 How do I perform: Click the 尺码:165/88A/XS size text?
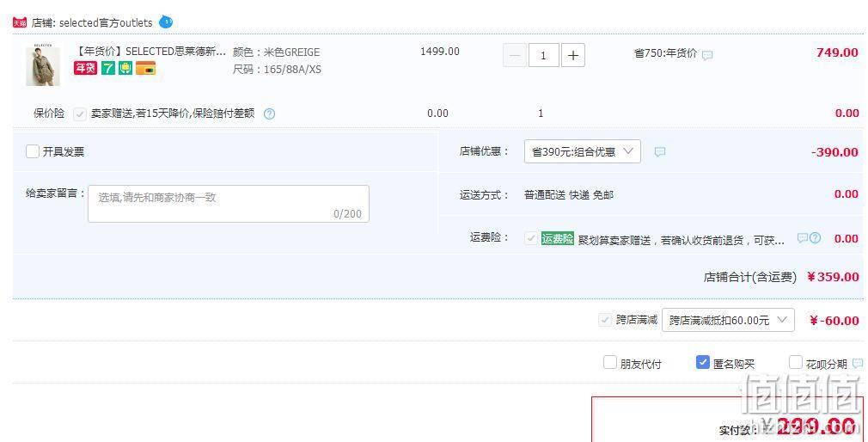coord(277,70)
